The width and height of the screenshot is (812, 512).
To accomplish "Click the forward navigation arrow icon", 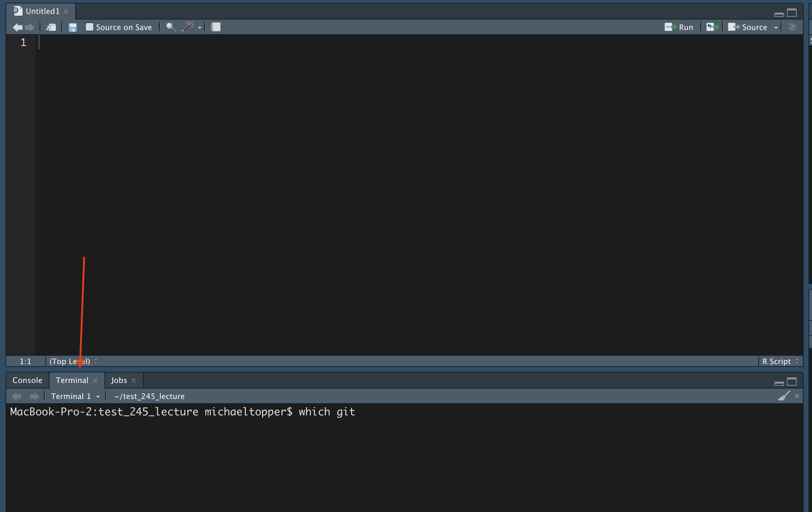I will (x=30, y=27).
